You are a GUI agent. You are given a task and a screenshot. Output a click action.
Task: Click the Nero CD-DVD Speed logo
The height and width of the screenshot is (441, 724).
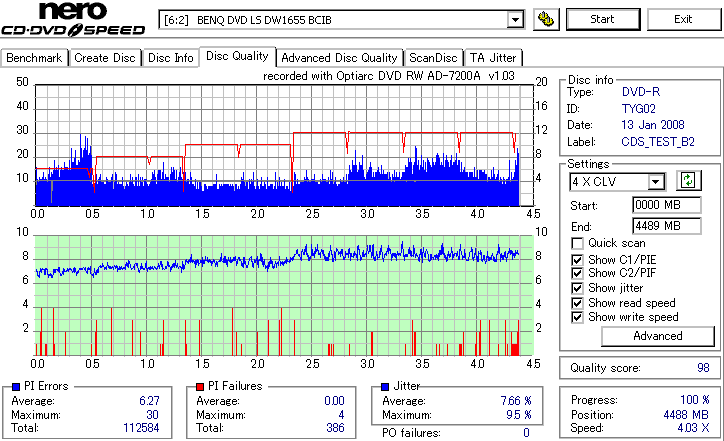(73, 19)
